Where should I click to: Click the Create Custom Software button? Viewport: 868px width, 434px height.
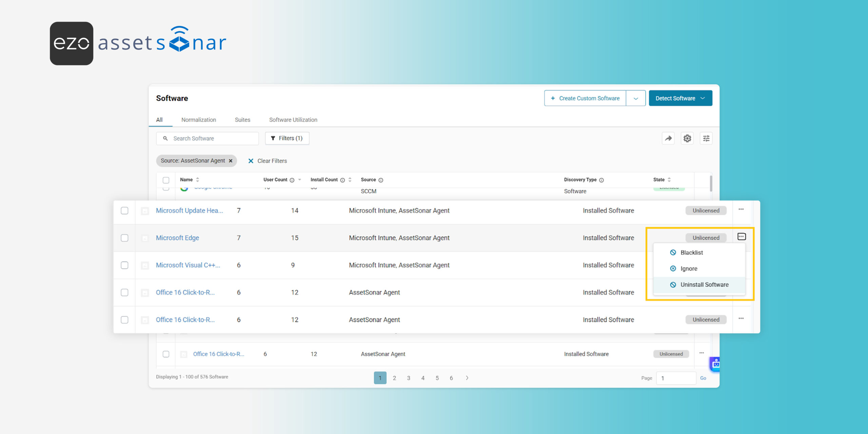click(x=585, y=98)
